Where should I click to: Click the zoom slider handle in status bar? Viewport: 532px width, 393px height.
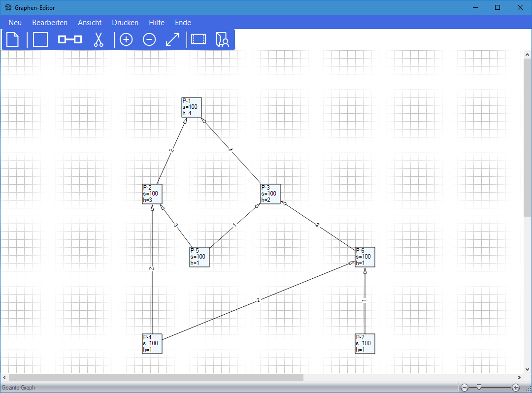[x=478, y=388]
